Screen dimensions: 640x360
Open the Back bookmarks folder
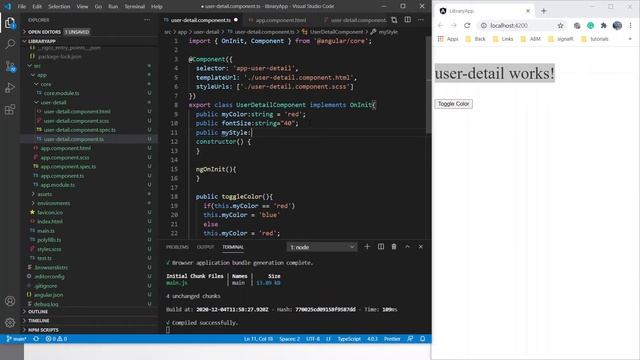[476, 39]
